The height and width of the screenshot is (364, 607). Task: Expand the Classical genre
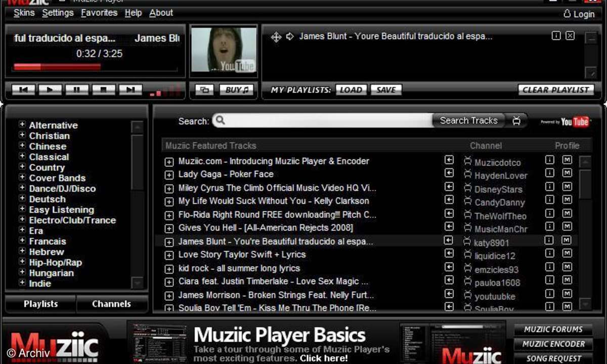[22, 156]
